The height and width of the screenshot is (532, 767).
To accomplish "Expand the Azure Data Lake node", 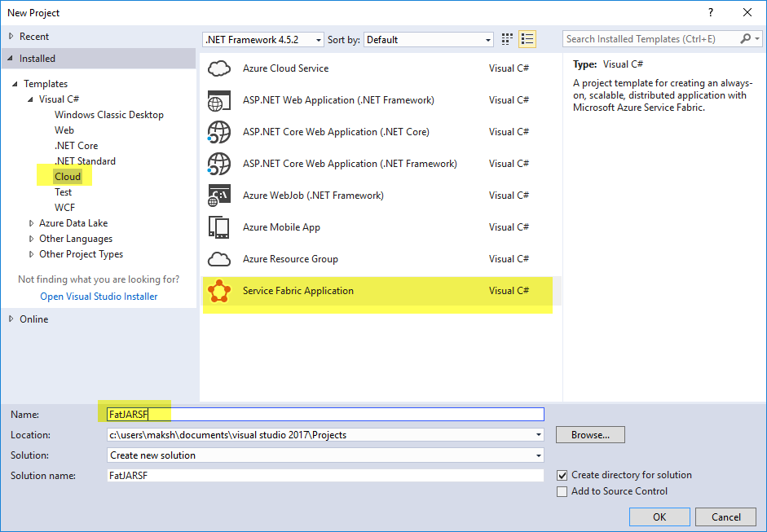I will (x=31, y=223).
